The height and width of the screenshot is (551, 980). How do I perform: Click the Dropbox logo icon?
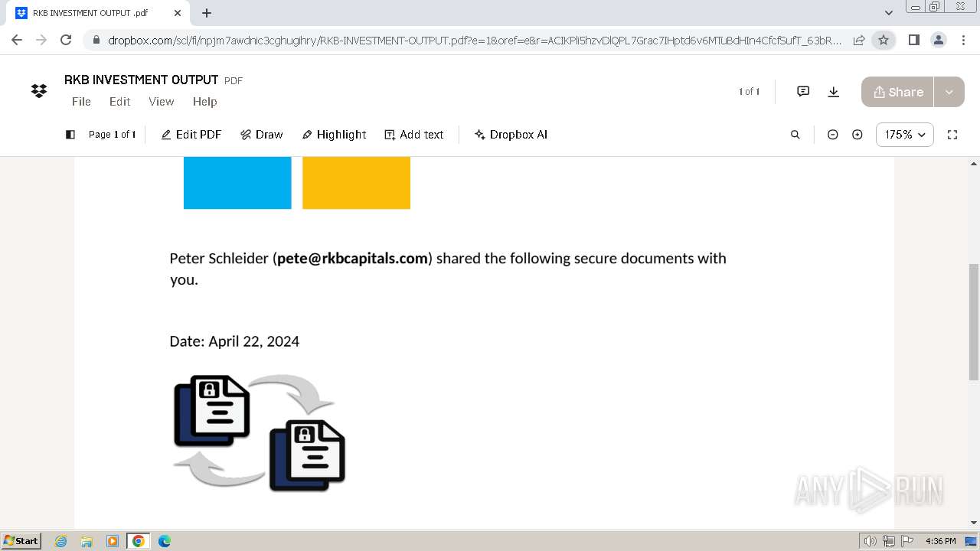pos(39,91)
